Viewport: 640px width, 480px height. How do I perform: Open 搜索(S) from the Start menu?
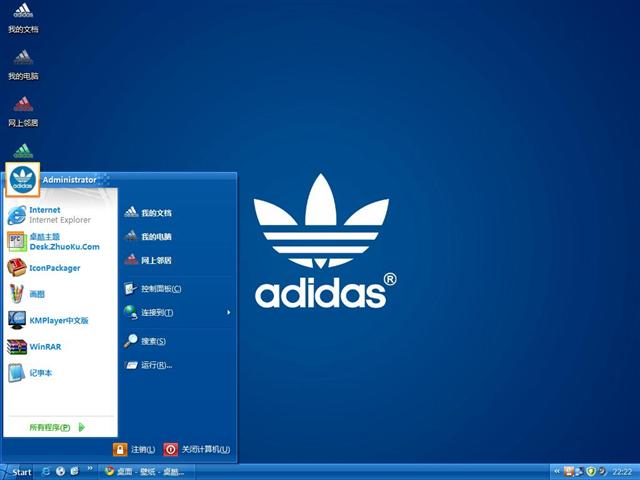pos(152,341)
